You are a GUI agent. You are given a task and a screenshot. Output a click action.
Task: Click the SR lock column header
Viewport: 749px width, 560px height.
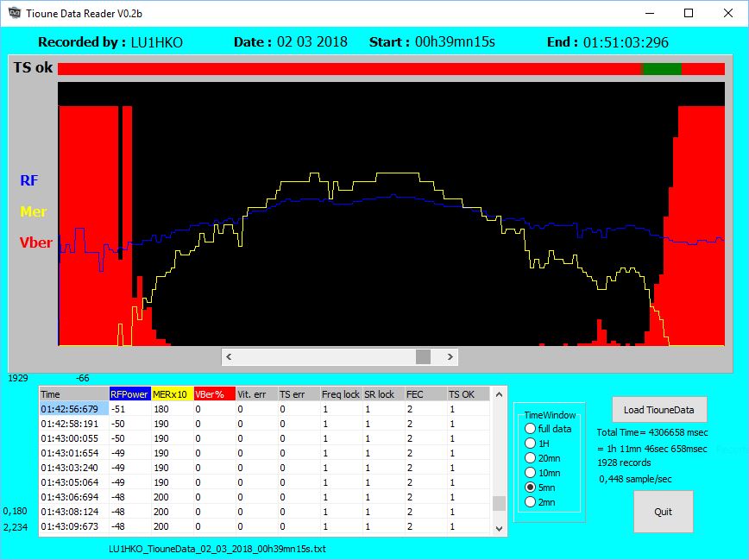click(x=384, y=394)
